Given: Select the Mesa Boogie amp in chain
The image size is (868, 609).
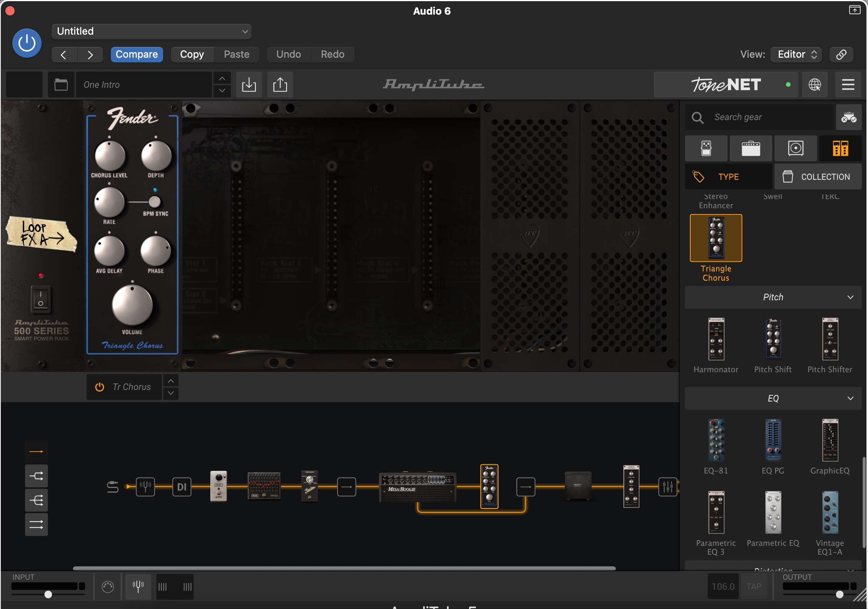Looking at the screenshot, I should click(418, 487).
